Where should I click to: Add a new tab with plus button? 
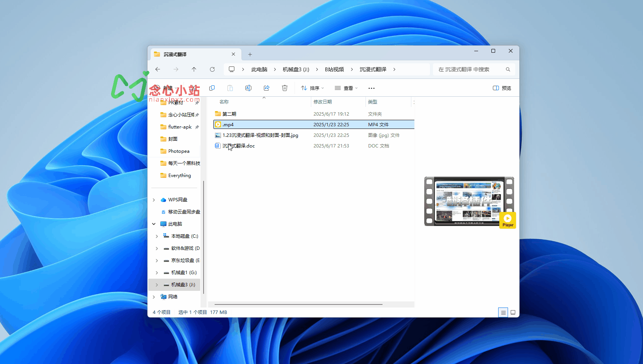tap(250, 54)
